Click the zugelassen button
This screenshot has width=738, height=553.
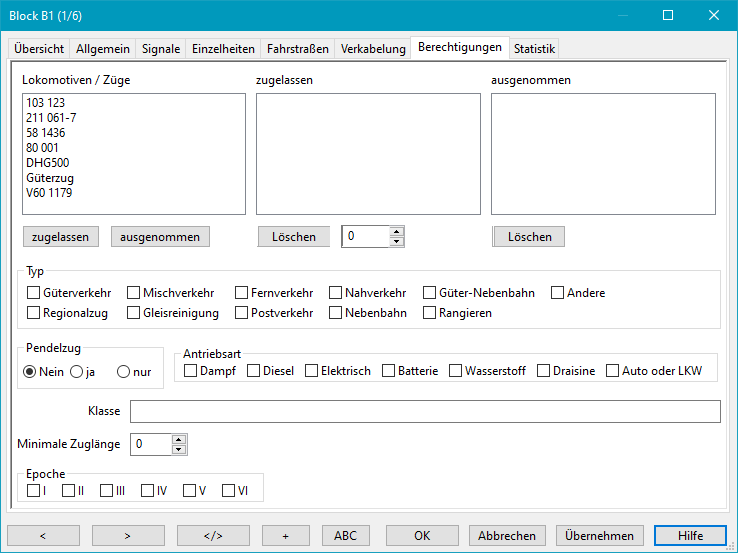pyautogui.click(x=61, y=237)
